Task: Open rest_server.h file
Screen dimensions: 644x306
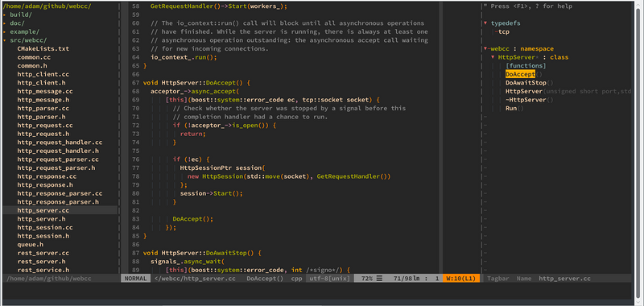Action: click(41, 262)
